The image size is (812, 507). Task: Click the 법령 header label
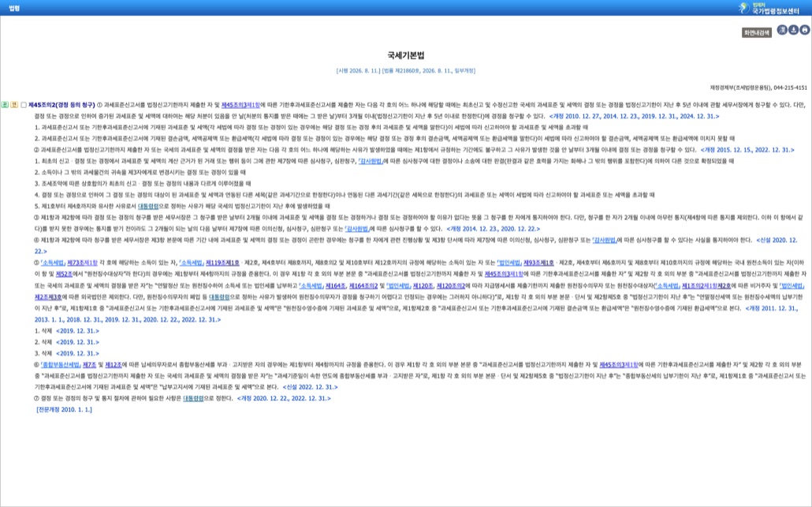click(x=14, y=9)
